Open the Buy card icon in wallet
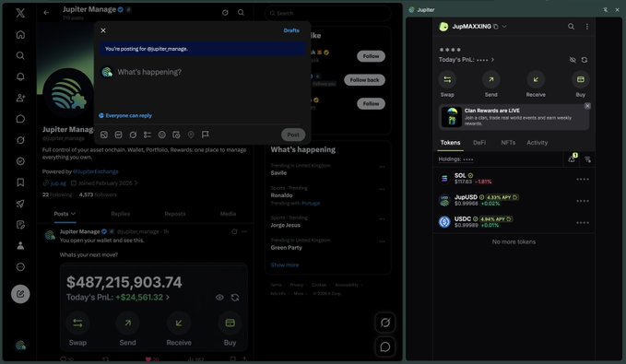Image resolution: width=626 pixels, height=364 pixels. click(x=581, y=80)
